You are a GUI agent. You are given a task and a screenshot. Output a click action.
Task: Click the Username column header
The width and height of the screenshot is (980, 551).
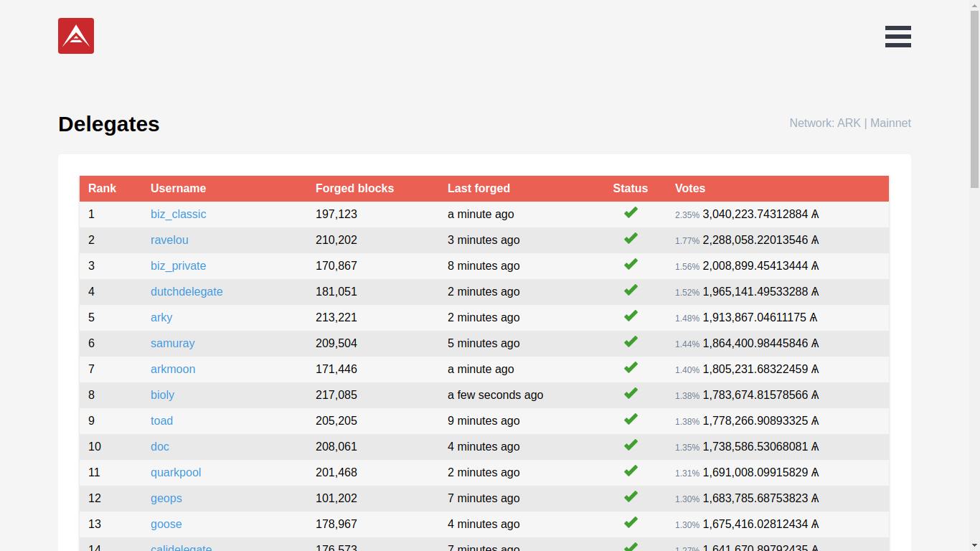[178, 189]
